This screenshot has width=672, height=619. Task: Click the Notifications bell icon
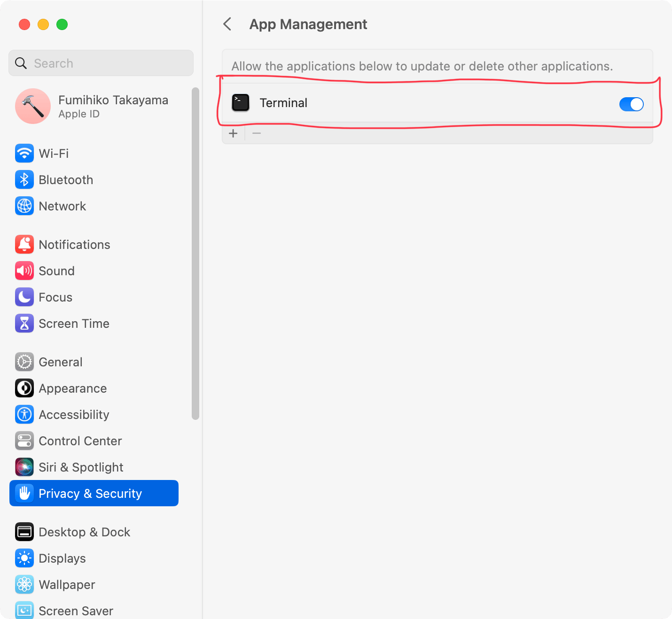(24, 244)
